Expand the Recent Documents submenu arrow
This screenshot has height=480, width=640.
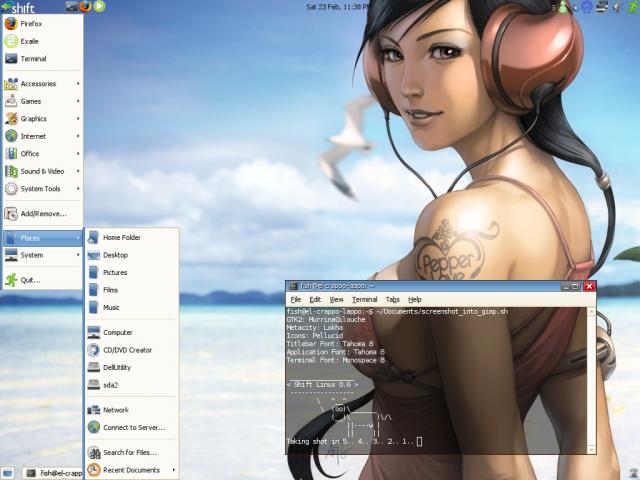(x=173, y=470)
